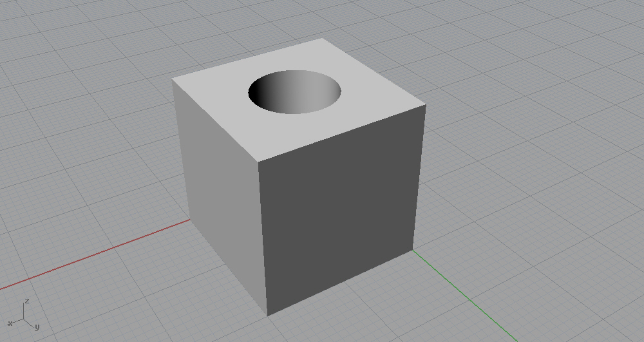Click the green Y-axis line on the grid
The height and width of the screenshot is (342, 644).
tap(464, 295)
